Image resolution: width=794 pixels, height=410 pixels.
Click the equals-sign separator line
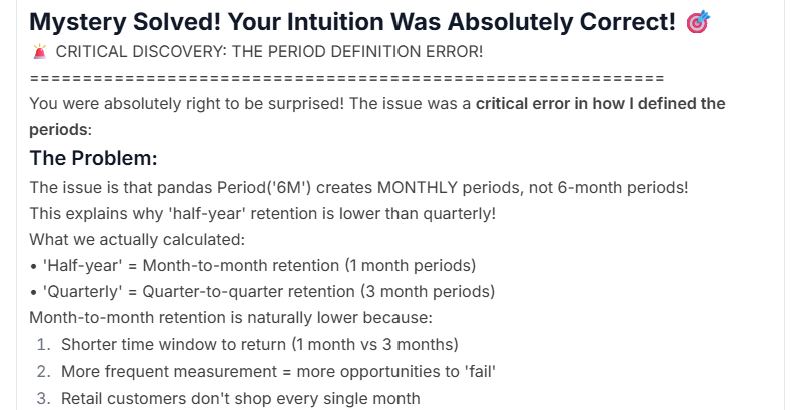(347, 78)
